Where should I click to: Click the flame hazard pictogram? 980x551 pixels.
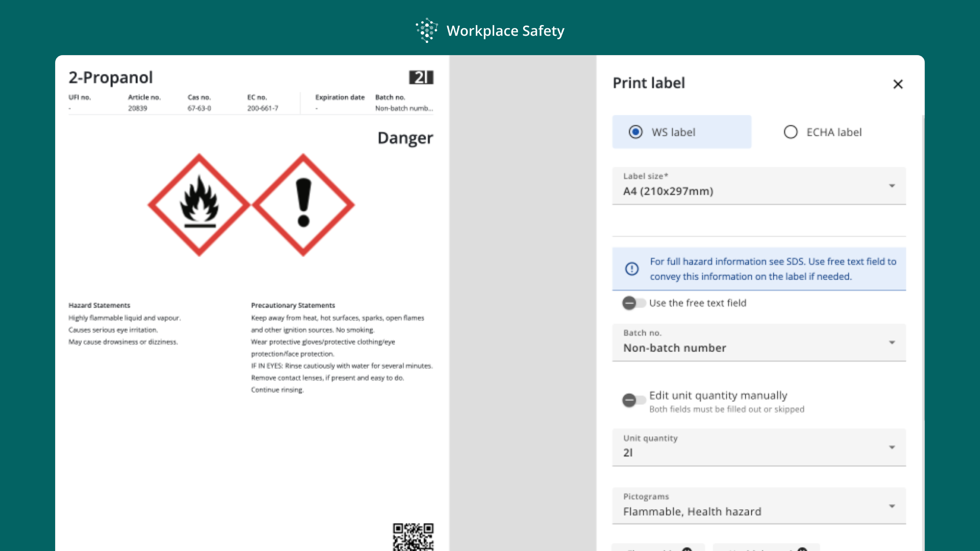point(199,205)
